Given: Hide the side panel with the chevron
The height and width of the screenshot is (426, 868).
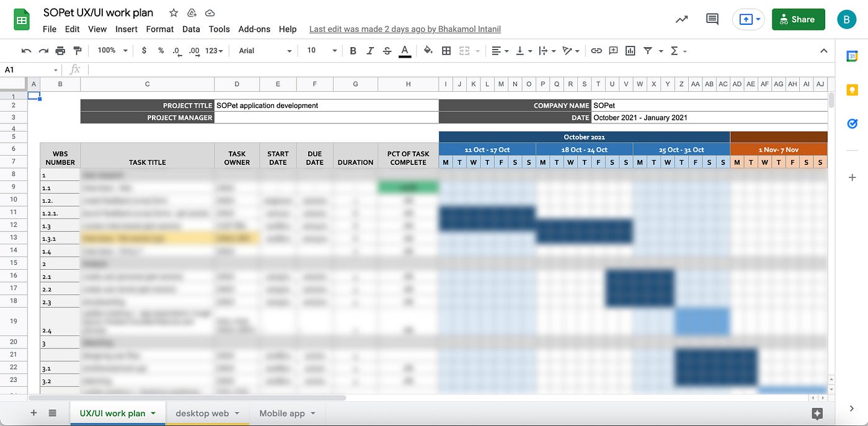Looking at the screenshot, I should tap(852, 409).
